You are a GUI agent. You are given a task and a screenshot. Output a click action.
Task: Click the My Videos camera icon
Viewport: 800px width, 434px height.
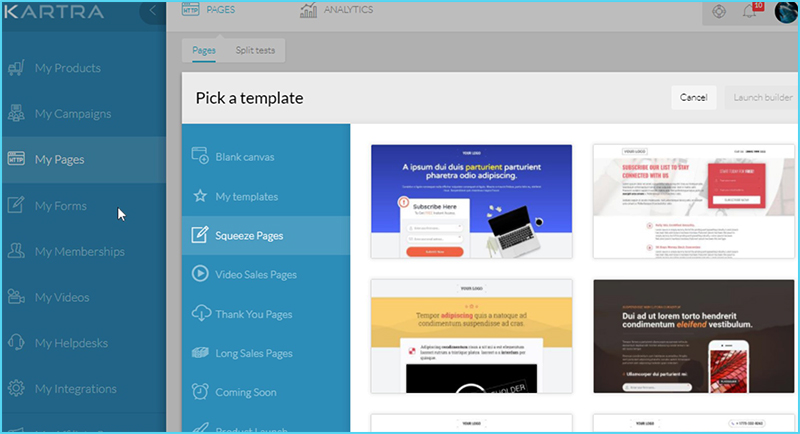click(16, 297)
